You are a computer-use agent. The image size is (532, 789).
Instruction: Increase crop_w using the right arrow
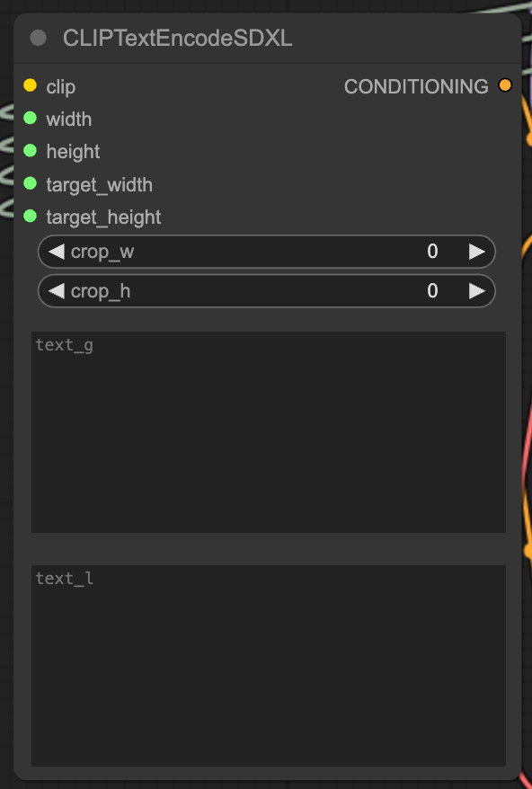477,252
